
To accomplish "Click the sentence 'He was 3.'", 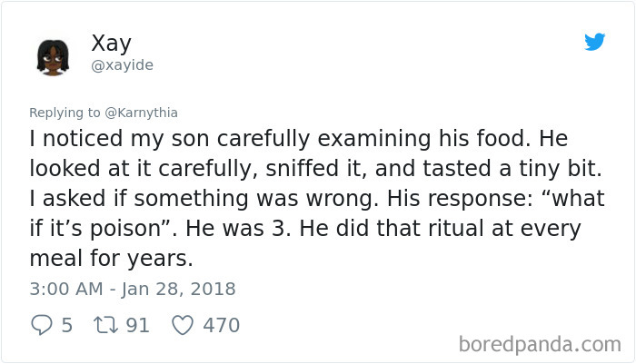I will (x=238, y=228).
